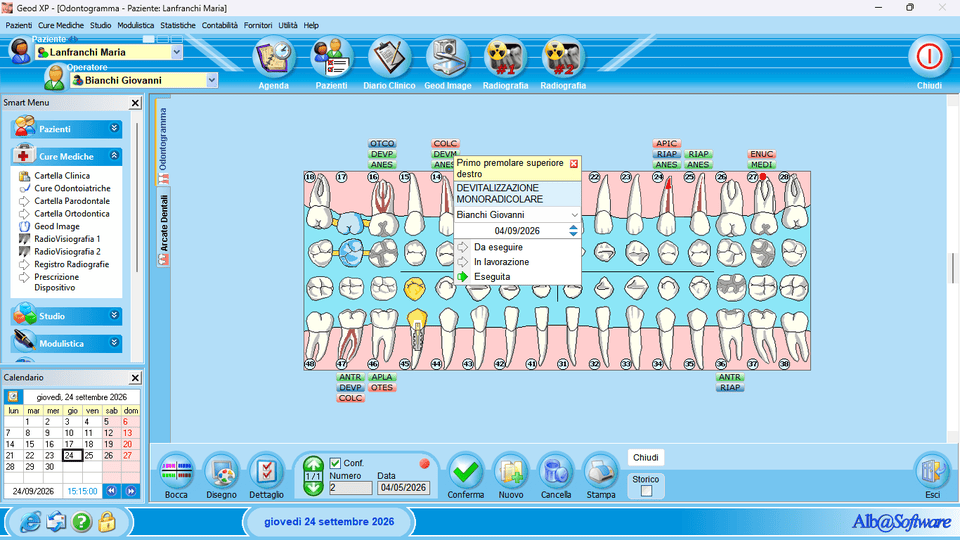Launch Geod Image from toolbar
Viewport: 960px width, 540px height.
pyautogui.click(x=448, y=58)
